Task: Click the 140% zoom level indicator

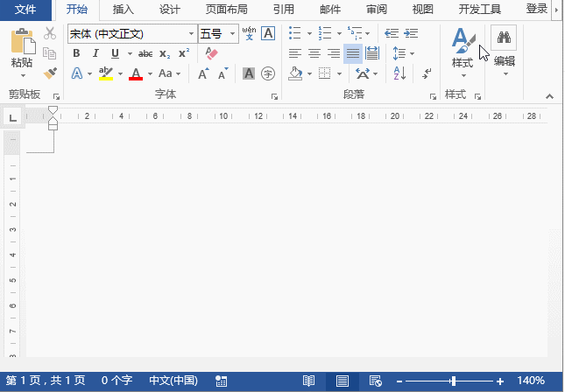Action: [x=531, y=381]
